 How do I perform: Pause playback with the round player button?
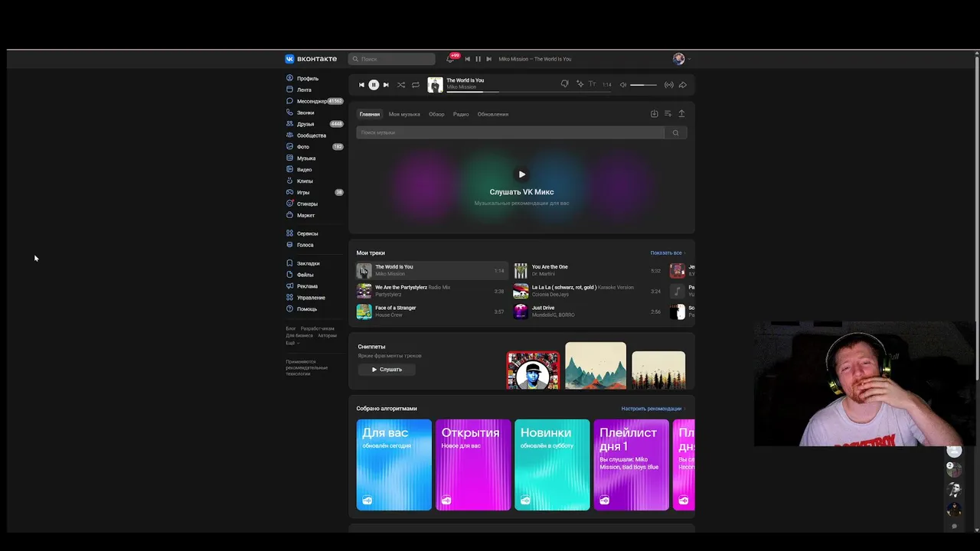click(x=374, y=85)
